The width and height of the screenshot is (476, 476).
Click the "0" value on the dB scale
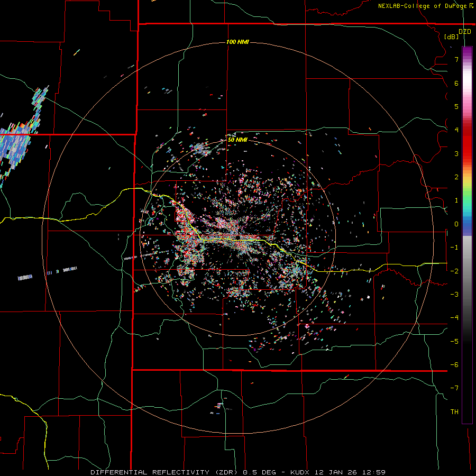[x=456, y=224]
